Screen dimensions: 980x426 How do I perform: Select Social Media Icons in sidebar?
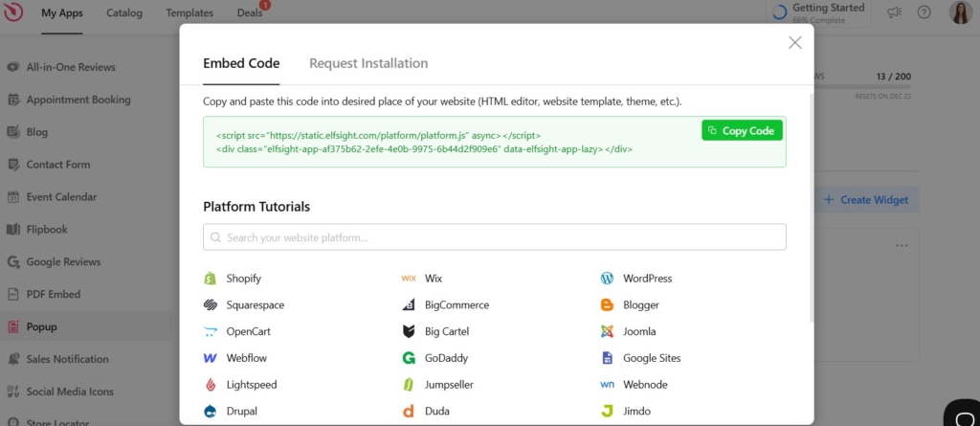[x=70, y=392]
